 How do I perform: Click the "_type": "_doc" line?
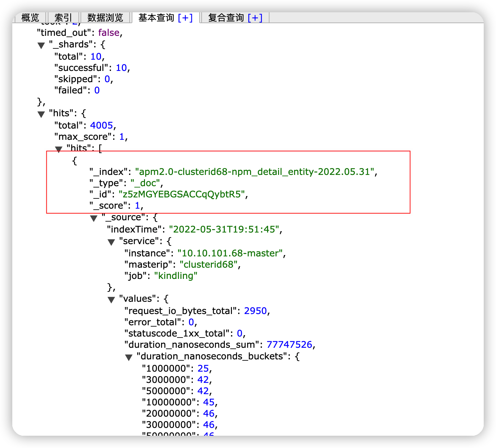[x=126, y=183]
